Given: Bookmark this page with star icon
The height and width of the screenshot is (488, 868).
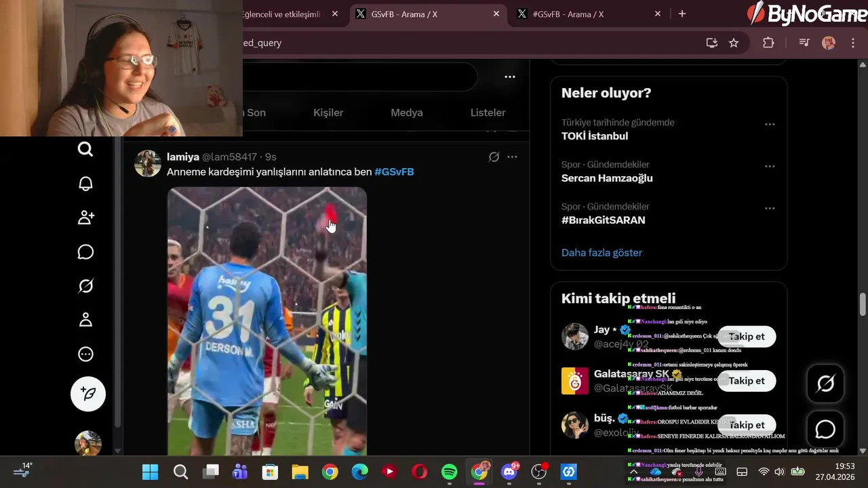Looking at the screenshot, I should click(734, 43).
